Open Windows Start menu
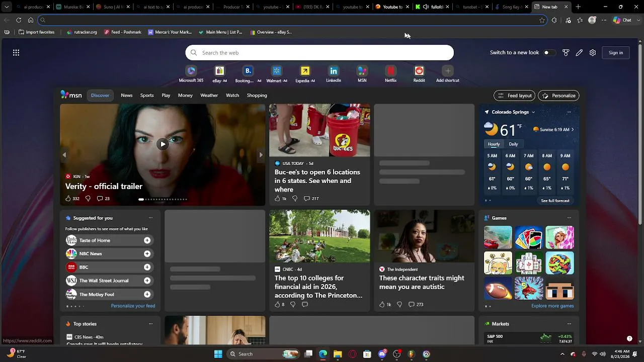The height and width of the screenshot is (362, 644). [x=218, y=354]
